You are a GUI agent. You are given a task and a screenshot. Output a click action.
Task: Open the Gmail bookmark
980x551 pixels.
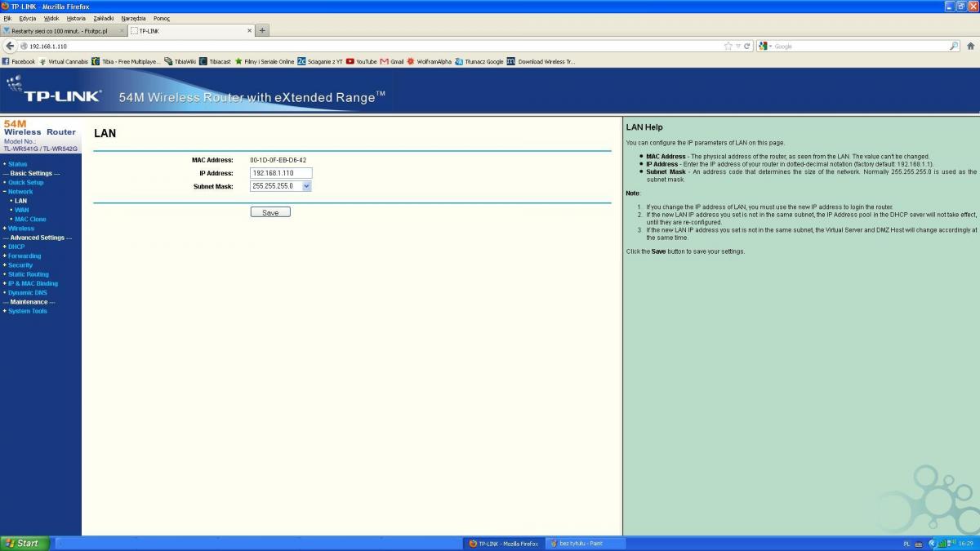tap(392, 61)
